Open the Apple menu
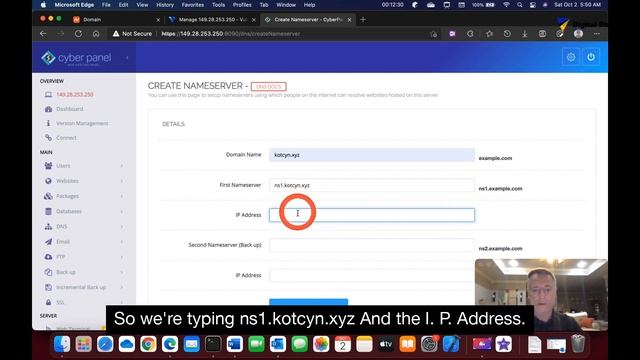Image resolution: width=640 pixels, height=360 pixels. [x=43, y=5]
